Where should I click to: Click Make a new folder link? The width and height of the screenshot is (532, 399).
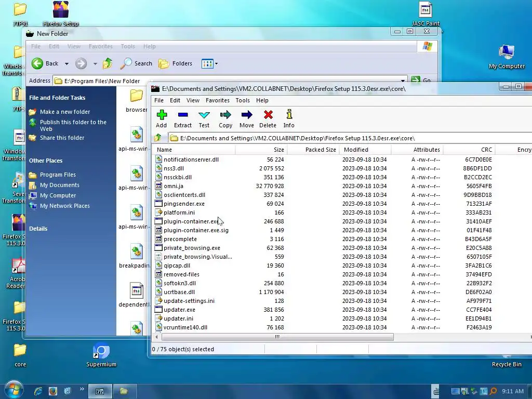pos(65,112)
